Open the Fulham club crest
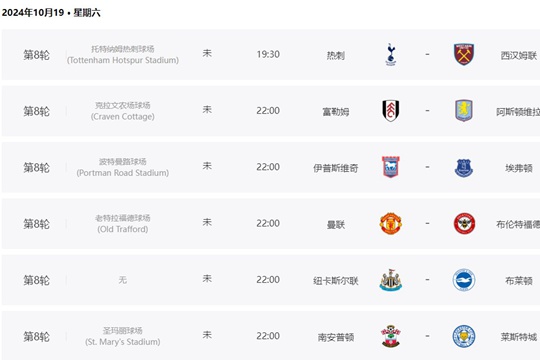Screen dimensions: 540x360 point(391,111)
